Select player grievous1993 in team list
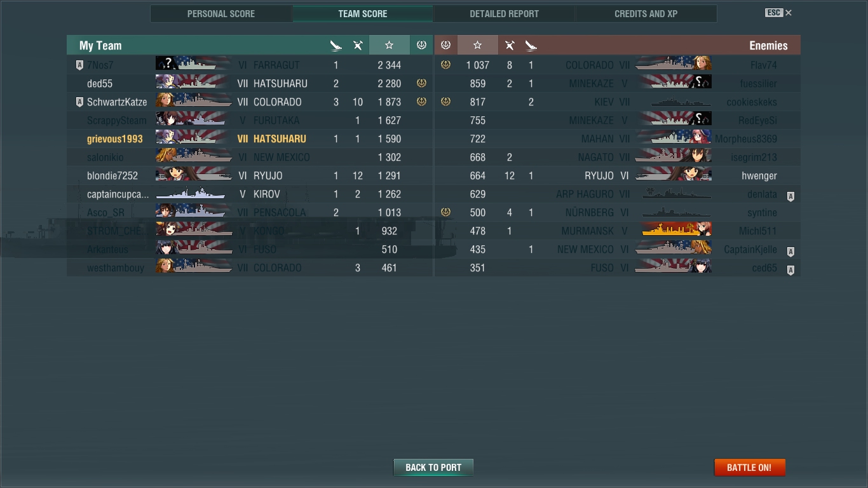 click(115, 139)
